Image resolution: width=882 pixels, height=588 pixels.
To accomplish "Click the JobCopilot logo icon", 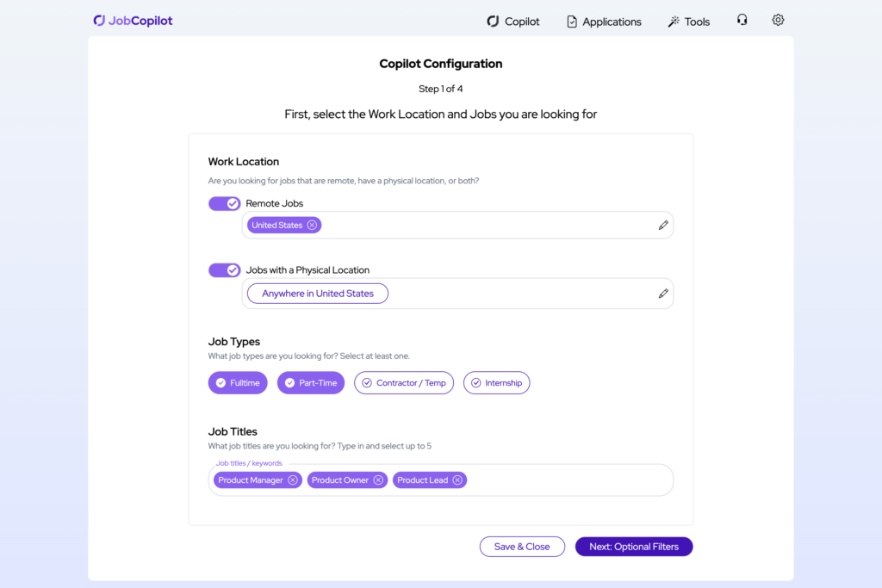I will click(97, 20).
